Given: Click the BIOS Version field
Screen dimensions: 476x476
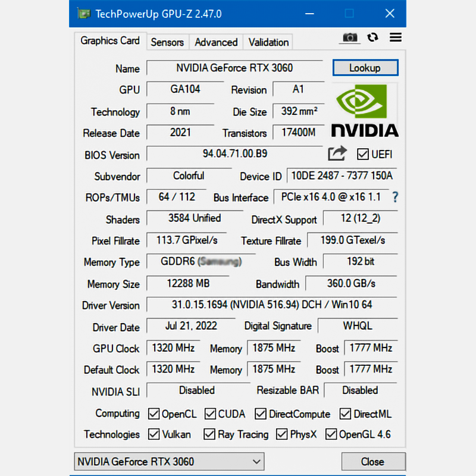Looking at the screenshot, I should click(x=234, y=154).
